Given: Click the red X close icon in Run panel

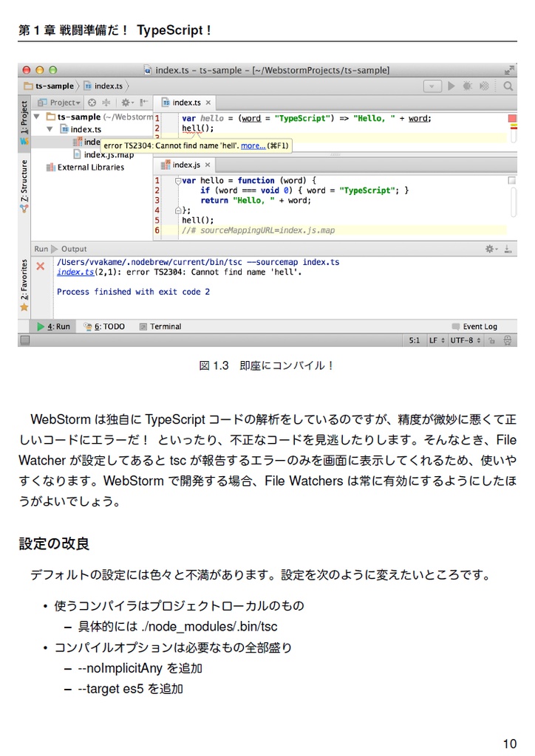Looking at the screenshot, I should (x=41, y=266).
